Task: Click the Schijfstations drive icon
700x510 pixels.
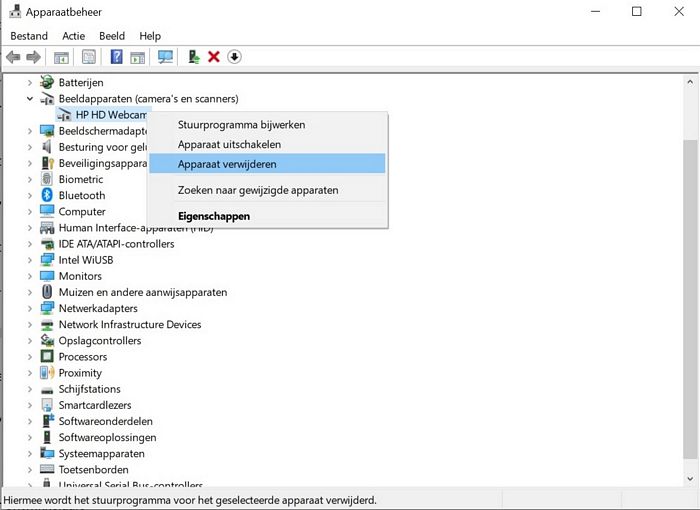Action: (x=47, y=390)
